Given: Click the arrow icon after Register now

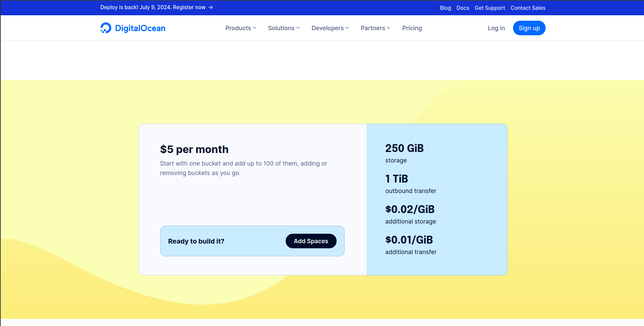Looking at the screenshot, I should coord(211,7).
